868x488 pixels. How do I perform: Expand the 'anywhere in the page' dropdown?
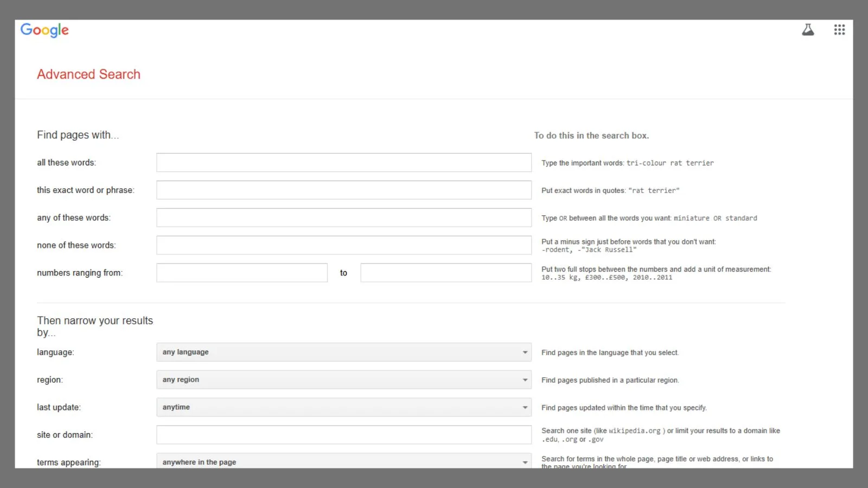point(344,461)
